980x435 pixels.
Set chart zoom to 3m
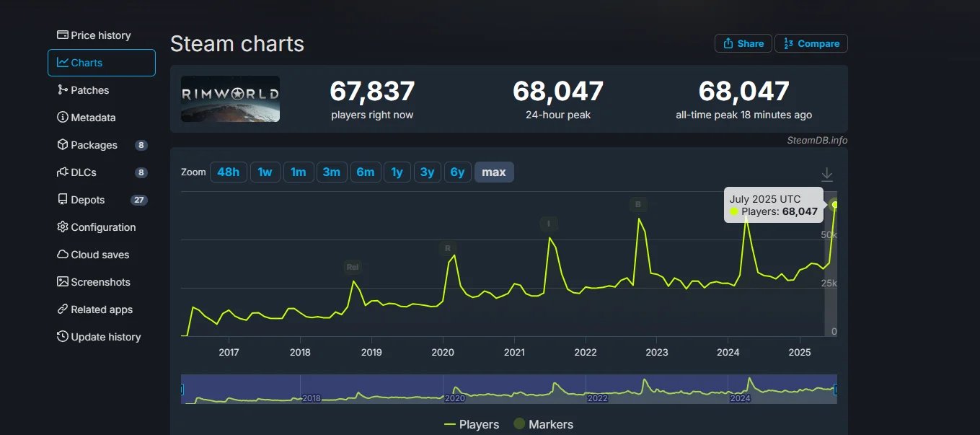tap(332, 172)
